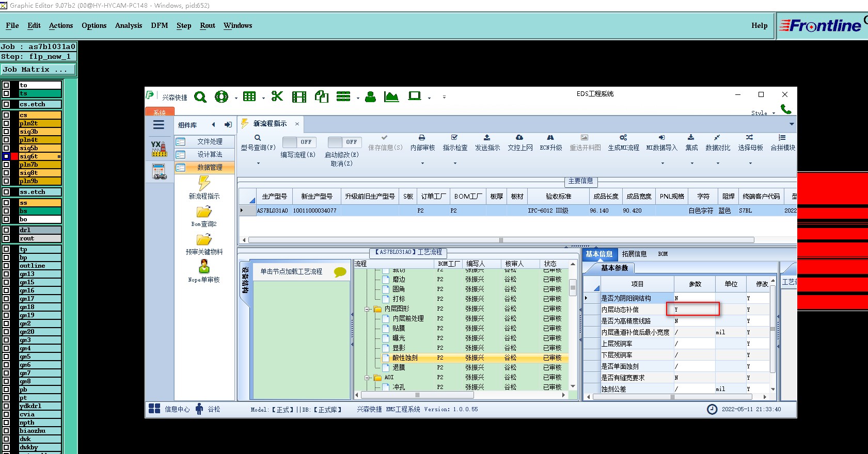Close the 新流程指示 tab
The image size is (868, 454).
click(x=297, y=124)
